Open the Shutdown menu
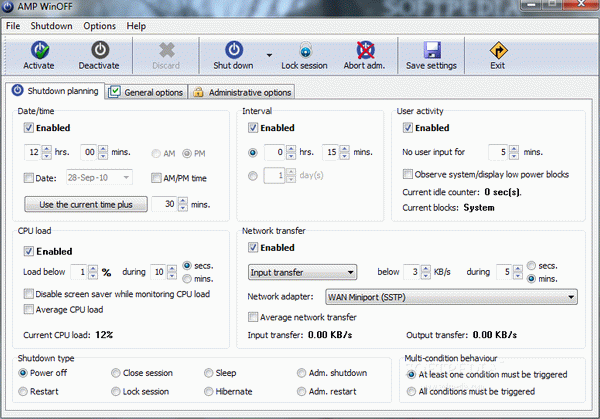The image size is (600, 419). click(x=51, y=26)
